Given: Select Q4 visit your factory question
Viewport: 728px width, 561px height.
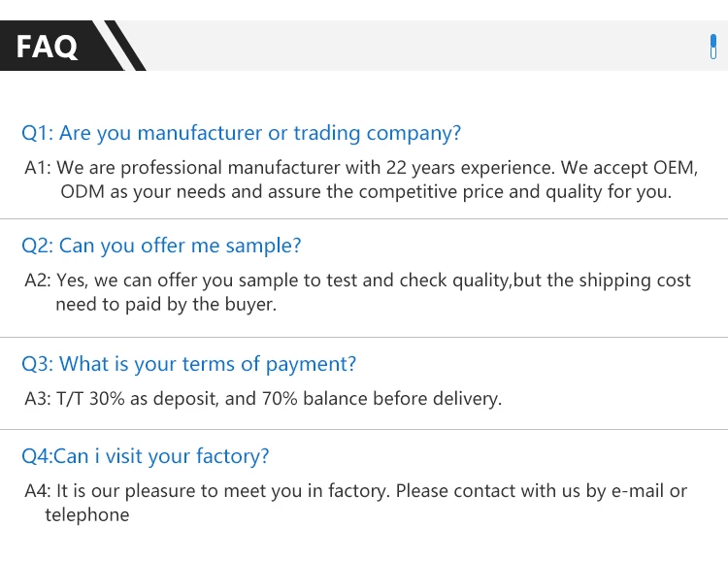Looking at the screenshot, I should tap(145, 456).
